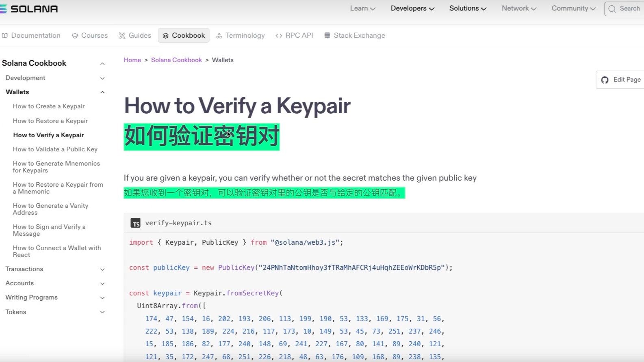
Task: Open How to Restore a Keypair from a Mnemonic
Action: pyautogui.click(x=58, y=188)
